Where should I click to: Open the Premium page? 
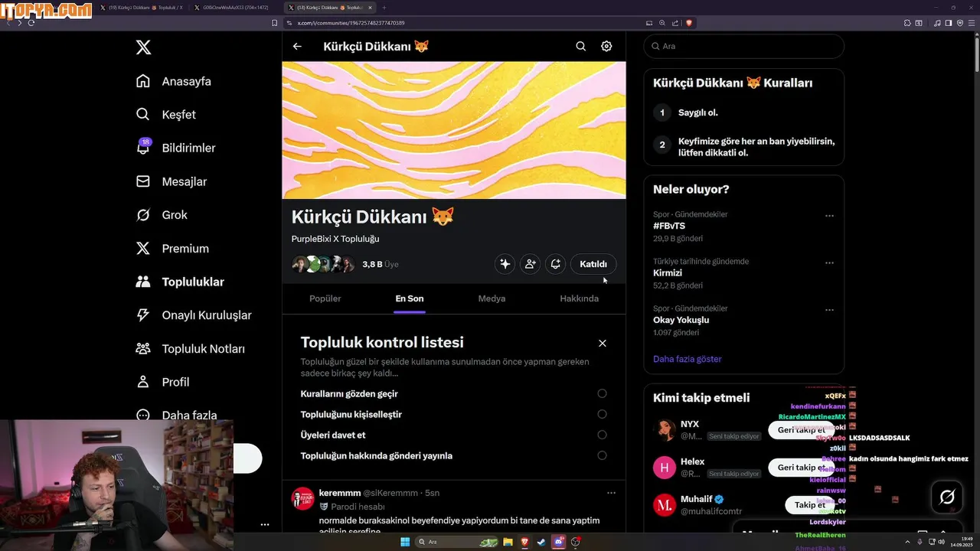[171, 249]
